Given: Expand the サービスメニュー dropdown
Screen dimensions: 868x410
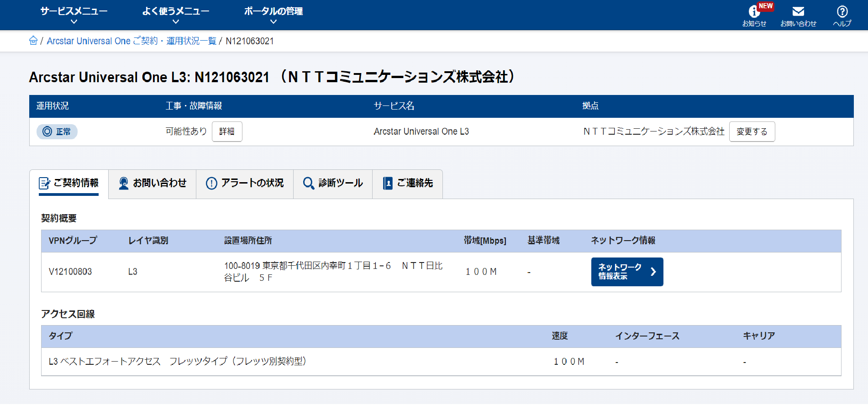Looking at the screenshot, I should (74, 15).
